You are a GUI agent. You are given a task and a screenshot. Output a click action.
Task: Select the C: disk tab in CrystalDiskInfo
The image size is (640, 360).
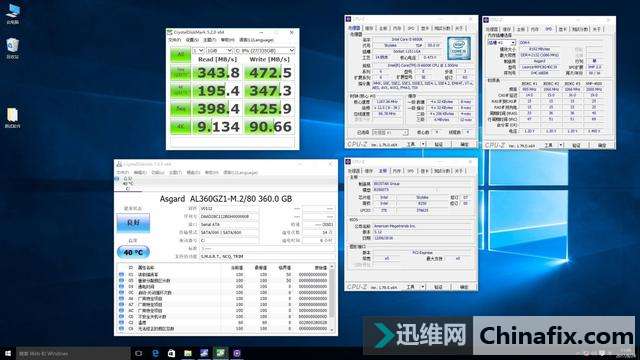pos(128,184)
